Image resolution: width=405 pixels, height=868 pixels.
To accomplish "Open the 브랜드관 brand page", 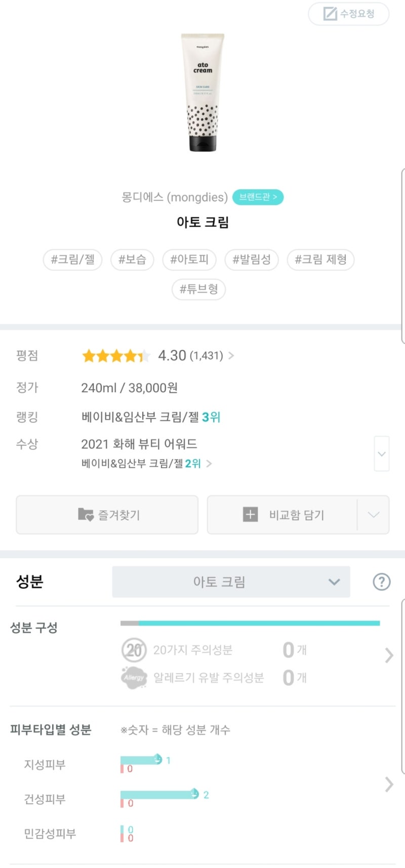I will click(258, 197).
